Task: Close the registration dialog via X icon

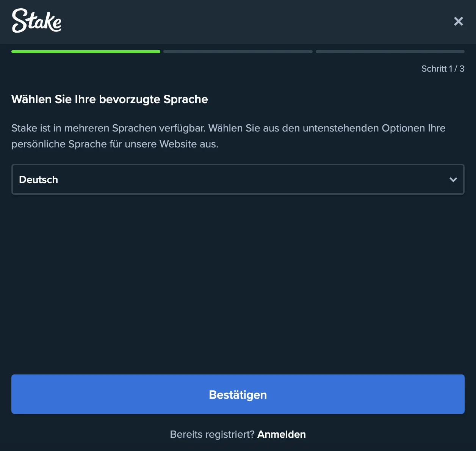Action: (458, 22)
